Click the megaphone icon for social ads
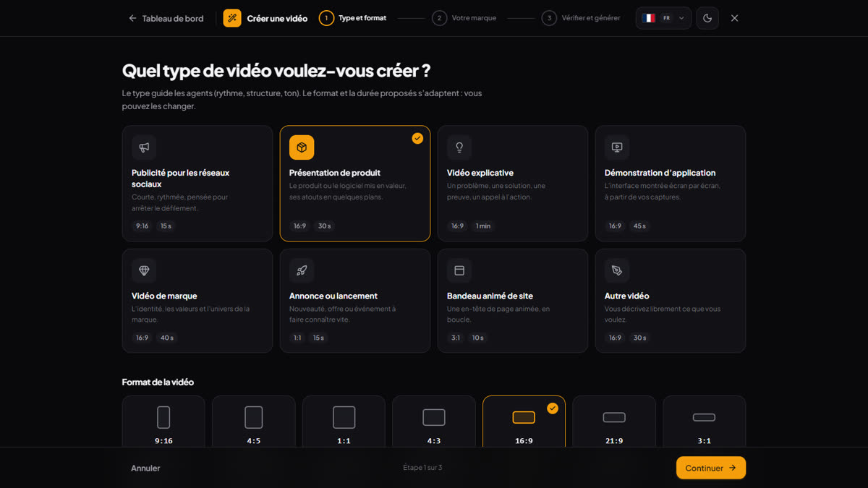The height and width of the screenshot is (488, 868). 144,147
